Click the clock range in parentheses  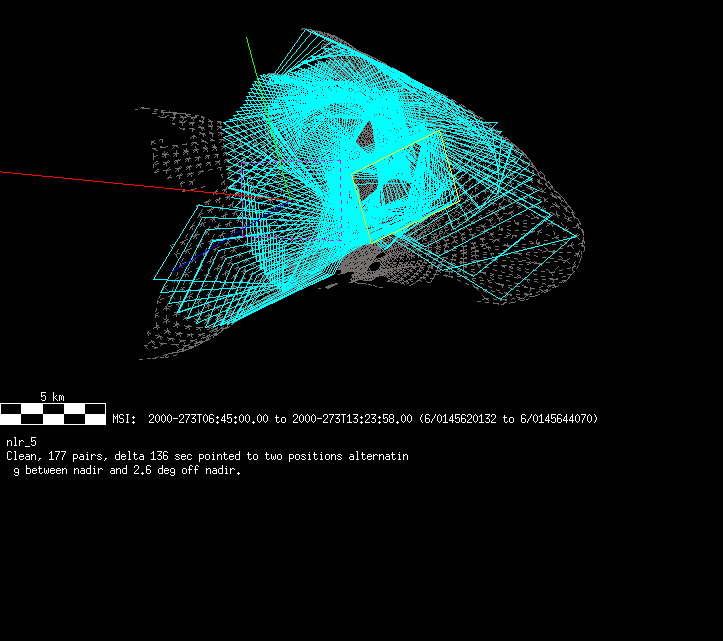pyautogui.click(x=509, y=419)
